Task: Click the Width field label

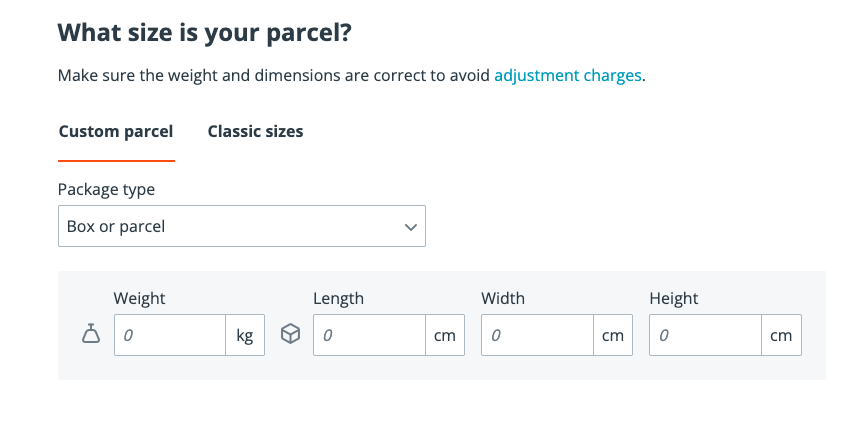Action: (x=503, y=298)
